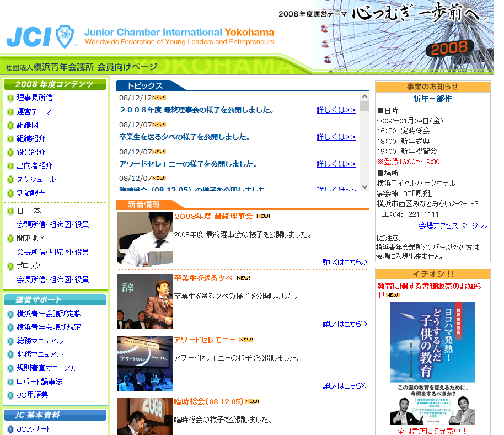The height and width of the screenshot is (435, 504).
Task: Open topic 卒業生を送る夕べの様子を公開しました
Action: 185,137
